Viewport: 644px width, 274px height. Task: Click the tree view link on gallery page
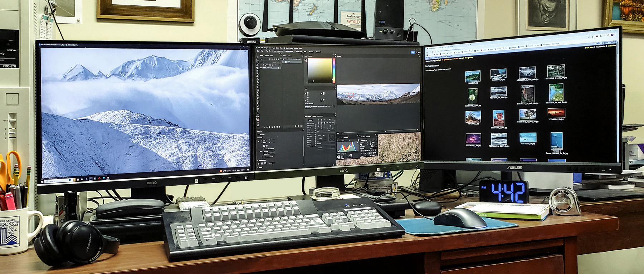tap(589, 48)
